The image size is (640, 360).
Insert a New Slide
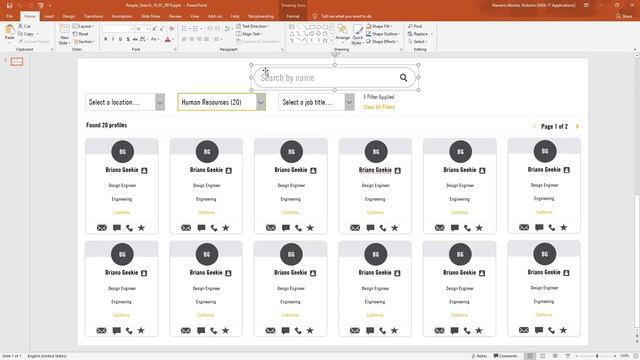[64, 34]
